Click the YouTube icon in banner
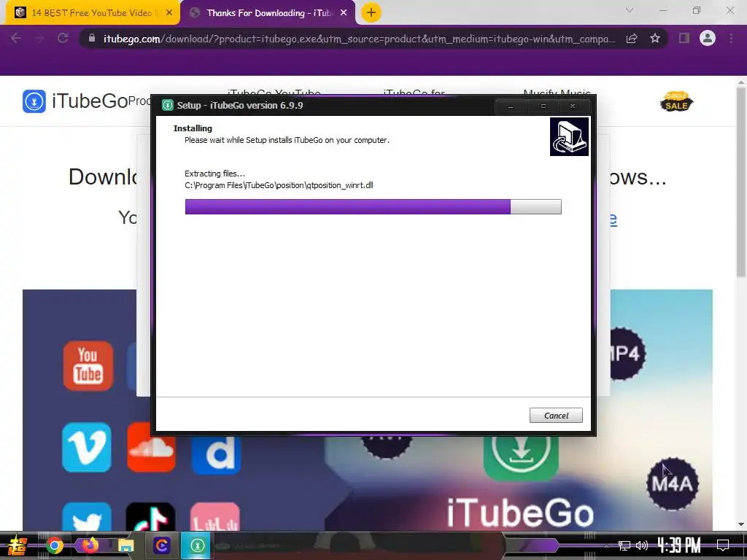This screenshot has width=747, height=560. point(88,366)
